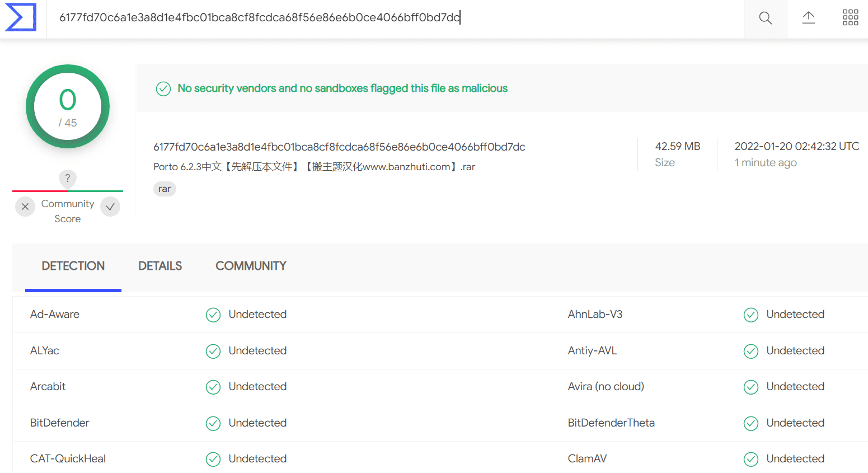The width and height of the screenshot is (868, 473).
Task: Switch to the DETAILS tab
Action: [160, 266]
